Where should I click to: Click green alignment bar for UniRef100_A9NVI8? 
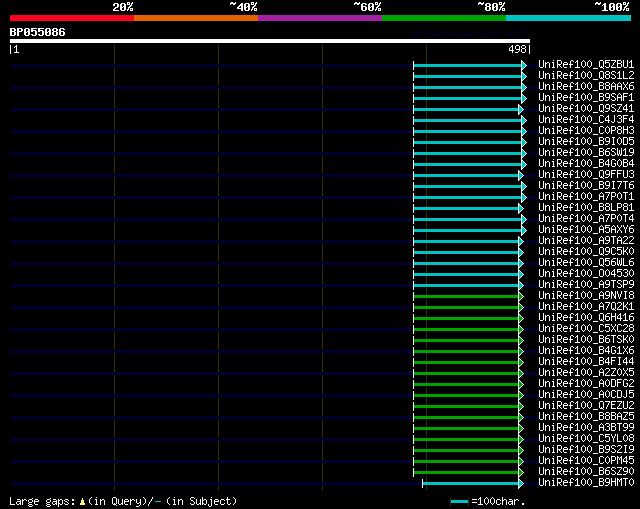pyautogui.click(x=468, y=297)
